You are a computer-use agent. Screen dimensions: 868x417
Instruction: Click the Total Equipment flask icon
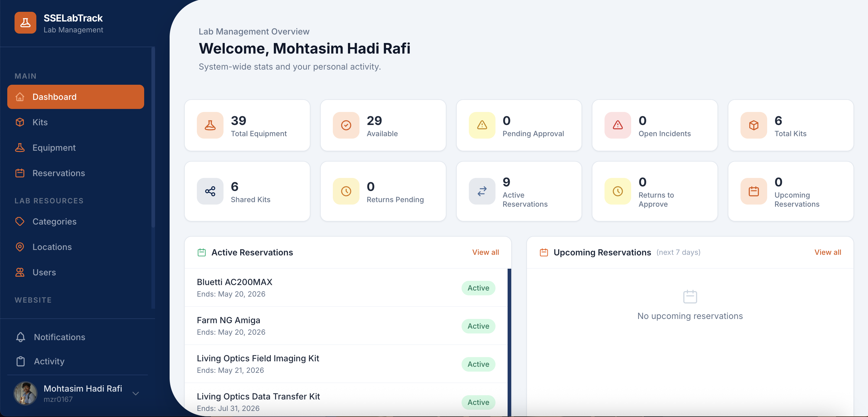point(210,125)
